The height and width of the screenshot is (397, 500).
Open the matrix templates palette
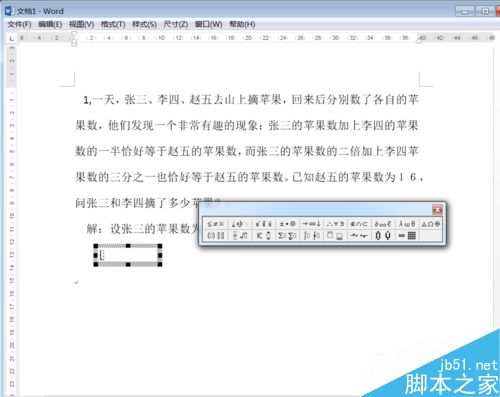coord(407,236)
